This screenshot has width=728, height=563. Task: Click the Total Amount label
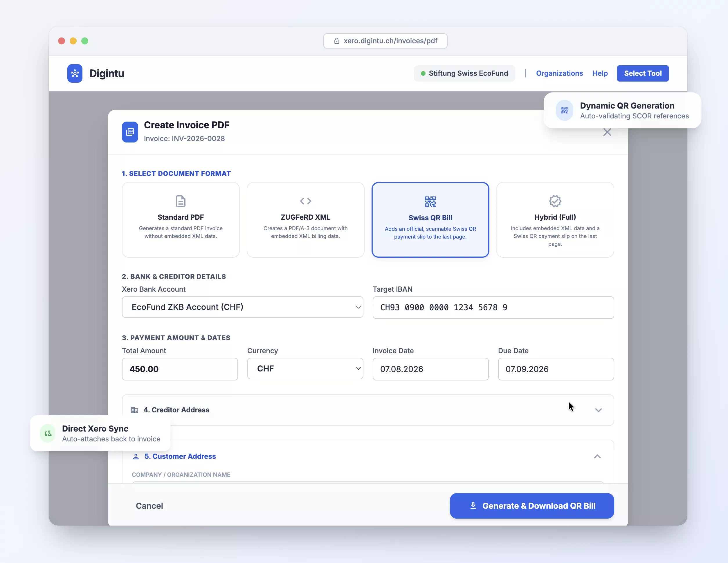tap(144, 351)
